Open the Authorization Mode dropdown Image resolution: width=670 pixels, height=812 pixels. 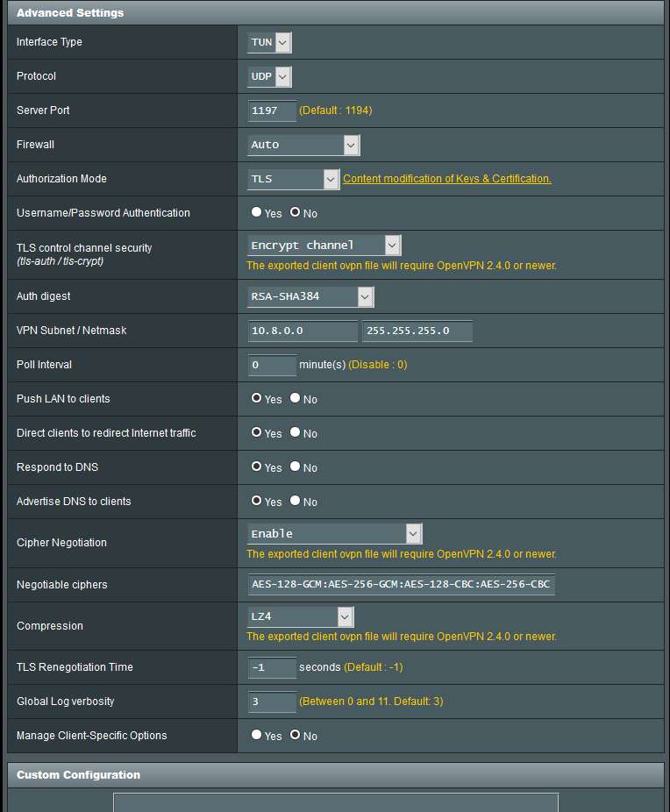pyautogui.click(x=294, y=179)
